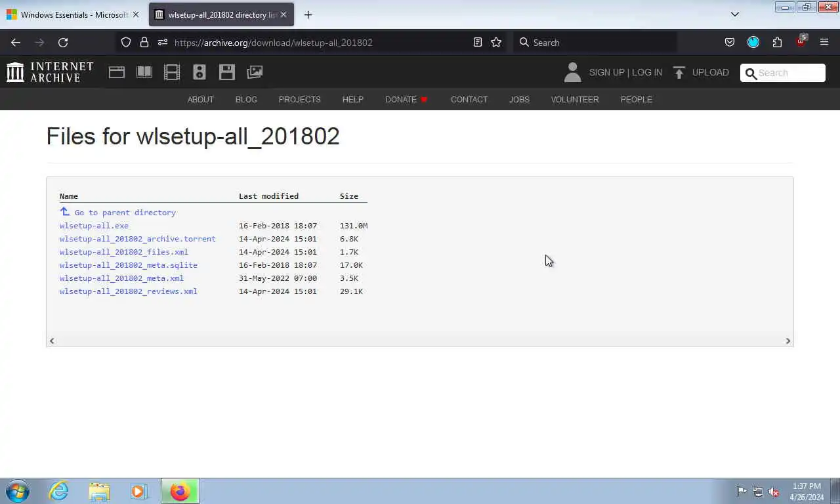Open the HELP menu item
The width and height of the screenshot is (840, 504).
click(x=352, y=100)
